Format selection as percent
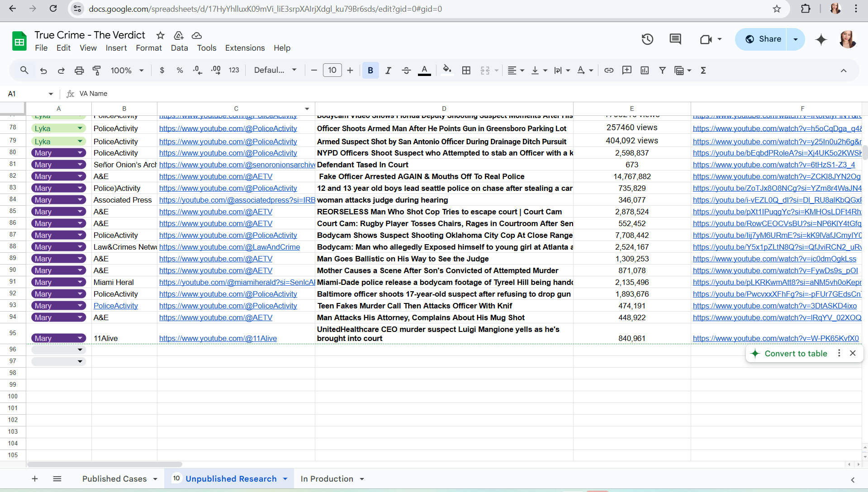 pyautogui.click(x=180, y=70)
